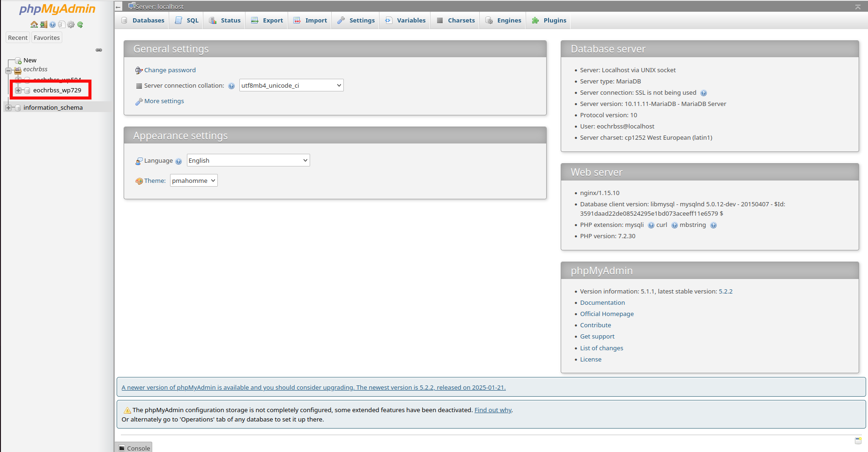
Task: Click the information_schema database cylinder icon
Action: pyautogui.click(x=18, y=108)
